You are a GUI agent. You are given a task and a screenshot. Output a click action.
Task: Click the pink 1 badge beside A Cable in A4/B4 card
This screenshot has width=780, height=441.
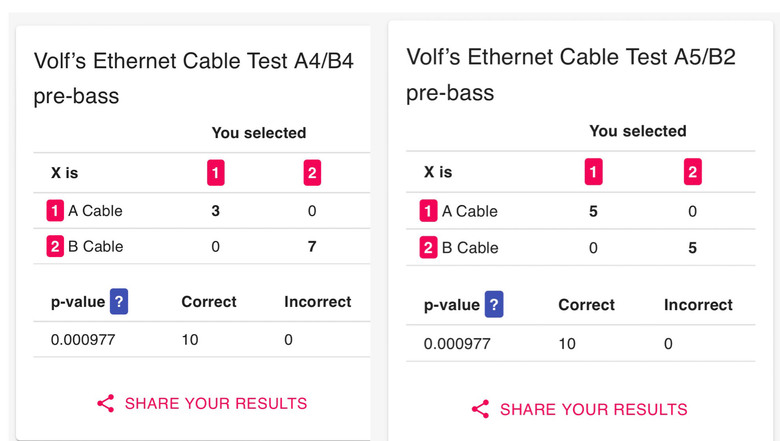[x=55, y=211]
